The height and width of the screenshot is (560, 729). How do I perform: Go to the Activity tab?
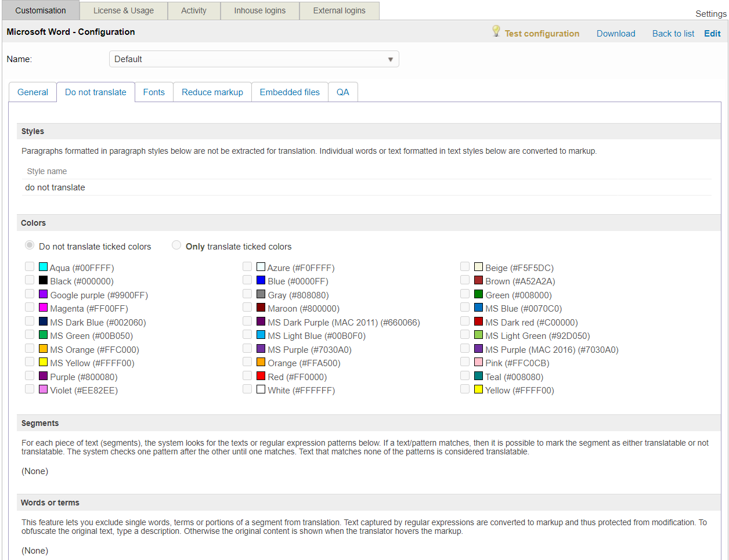pyautogui.click(x=194, y=10)
